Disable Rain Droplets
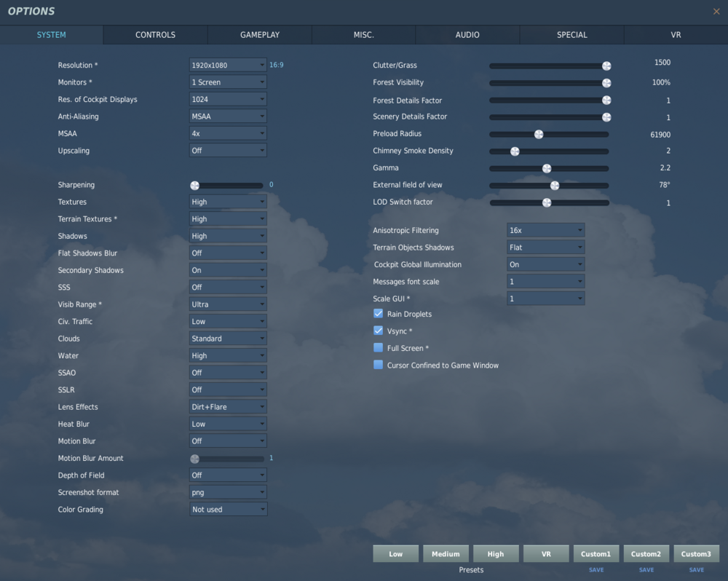This screenshot has width=728, height=581. pos(378,313)
